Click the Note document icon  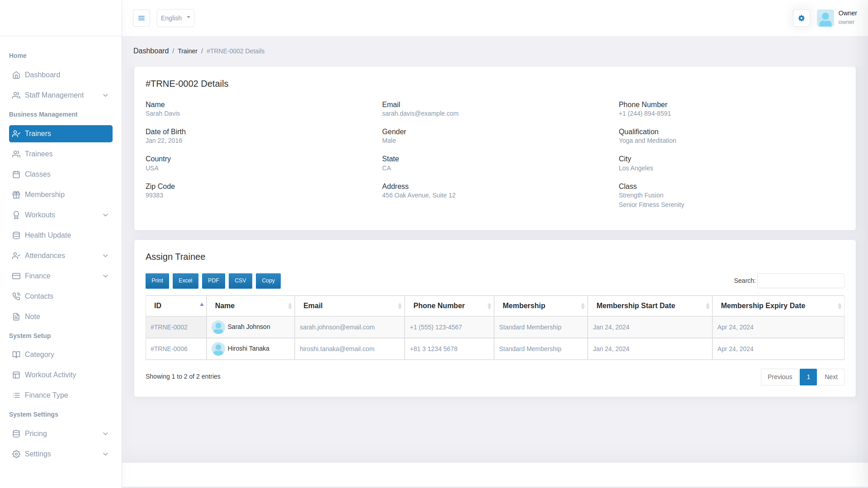click(16, 317)
